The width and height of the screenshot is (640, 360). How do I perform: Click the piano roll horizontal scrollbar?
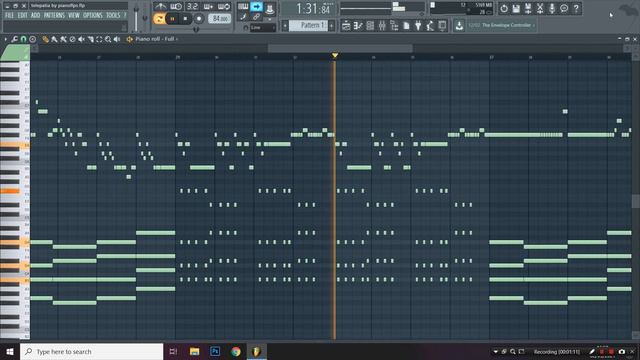pyautogui.click(x=340, y=49)
